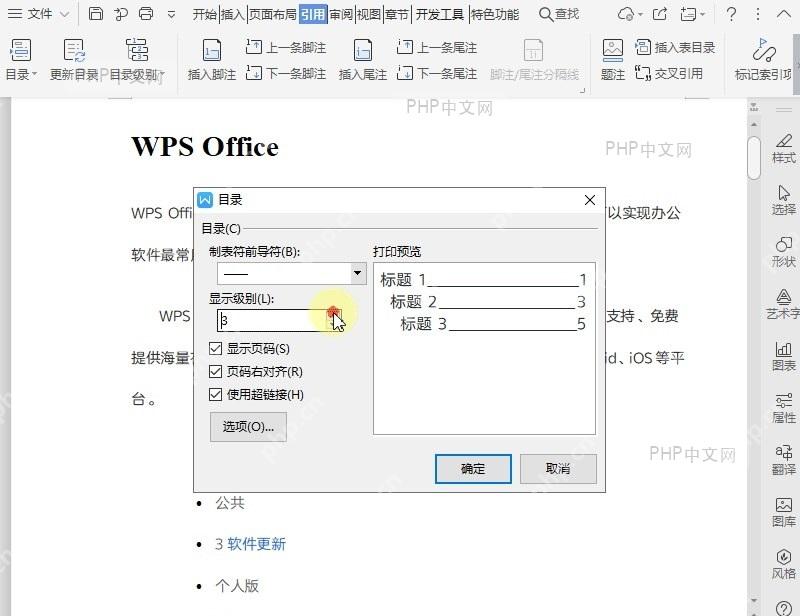This screenshot has height=616, width=800.
Task: Click the WPS Office document heading
Action: pos(205,147)
